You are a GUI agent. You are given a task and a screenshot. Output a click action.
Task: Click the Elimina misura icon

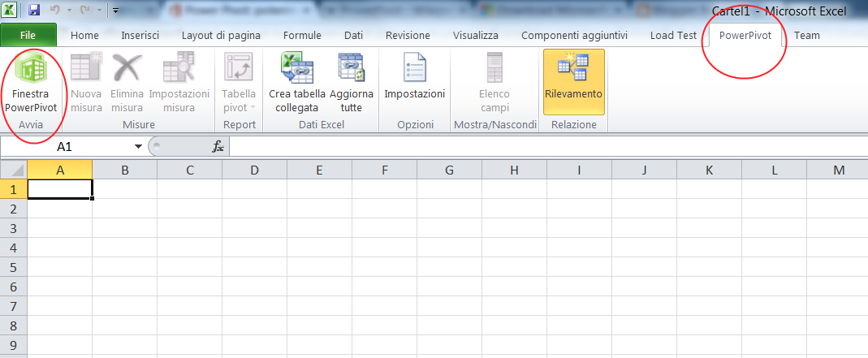[x=127, y=67]
